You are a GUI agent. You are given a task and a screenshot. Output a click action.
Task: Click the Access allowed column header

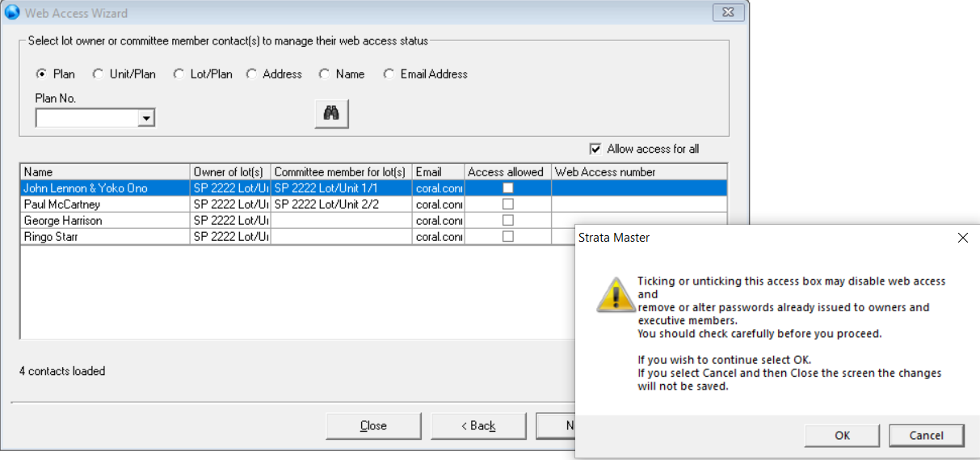[508, 171]
